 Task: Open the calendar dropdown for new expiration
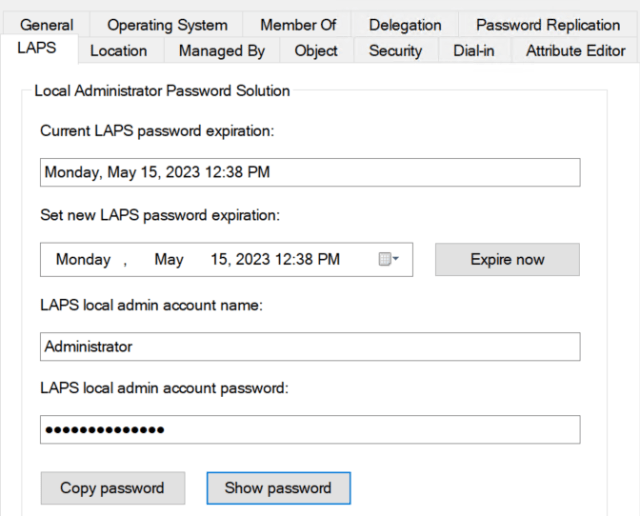(x=389, y=260)
